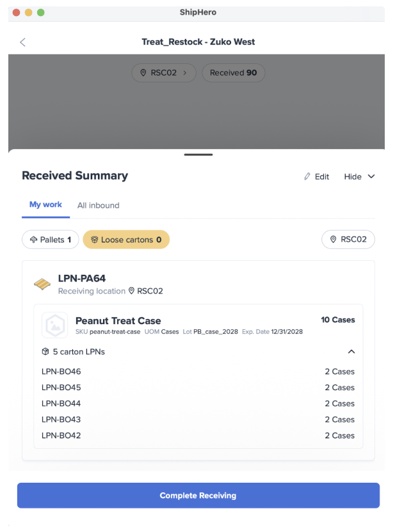
Task: Collapse the 5 carton LPNs list
Action: pos(351,352)
